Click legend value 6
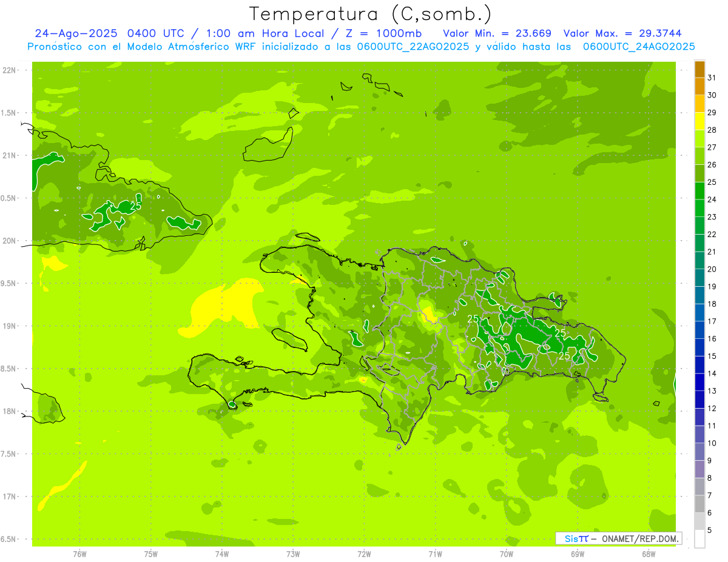Screen dimensions: 728x562 709,513
